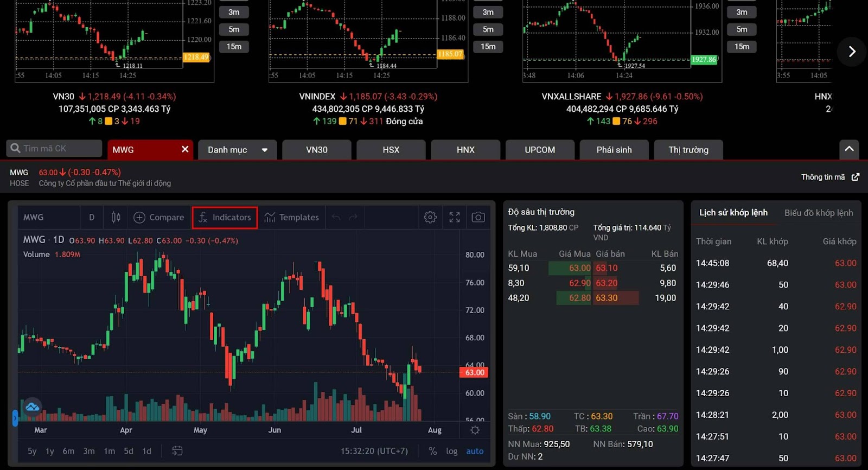Click the 14:45:08 trade history row
This screenshot has width=868, height=470.
point(776,263)
